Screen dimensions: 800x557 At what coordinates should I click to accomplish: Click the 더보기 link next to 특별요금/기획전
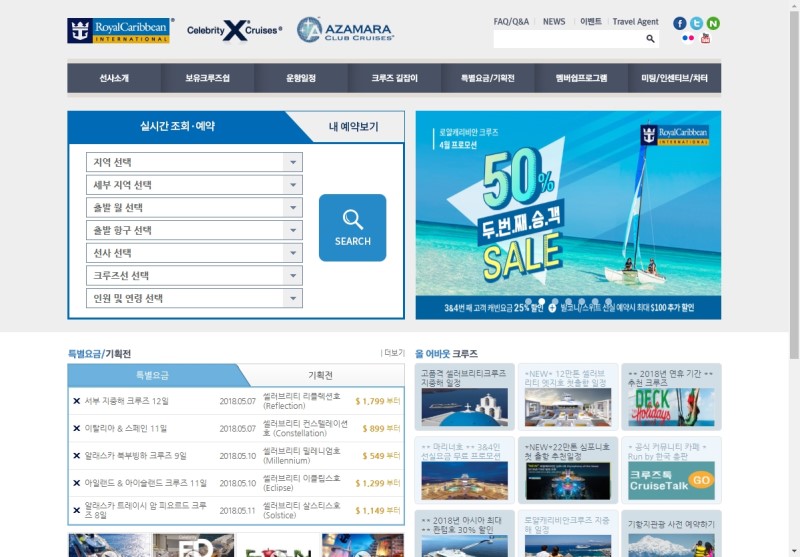(393, 352)
